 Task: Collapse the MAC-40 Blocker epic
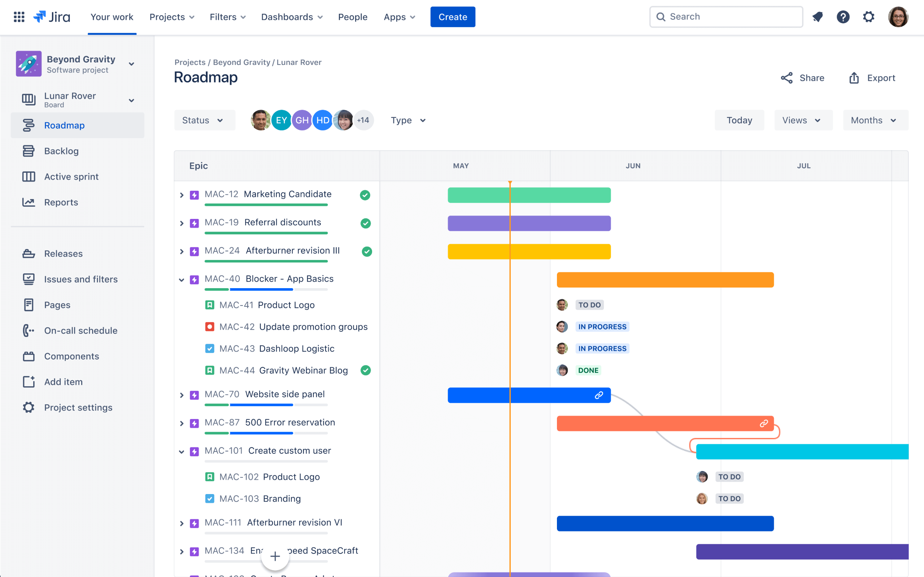[x=182, y=279]
